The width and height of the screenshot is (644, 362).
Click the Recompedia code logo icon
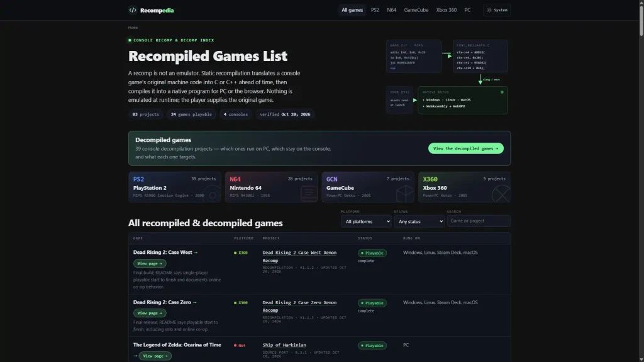132,10
